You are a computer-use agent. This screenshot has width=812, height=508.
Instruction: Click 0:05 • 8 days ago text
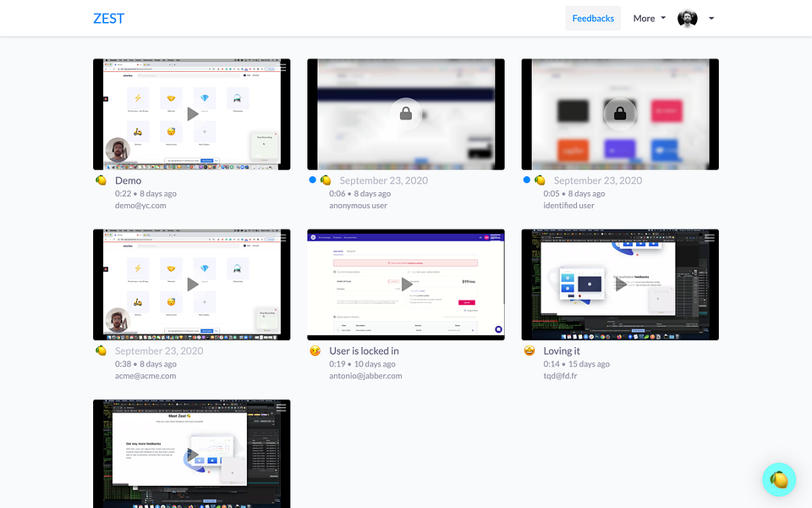point(573,193)
